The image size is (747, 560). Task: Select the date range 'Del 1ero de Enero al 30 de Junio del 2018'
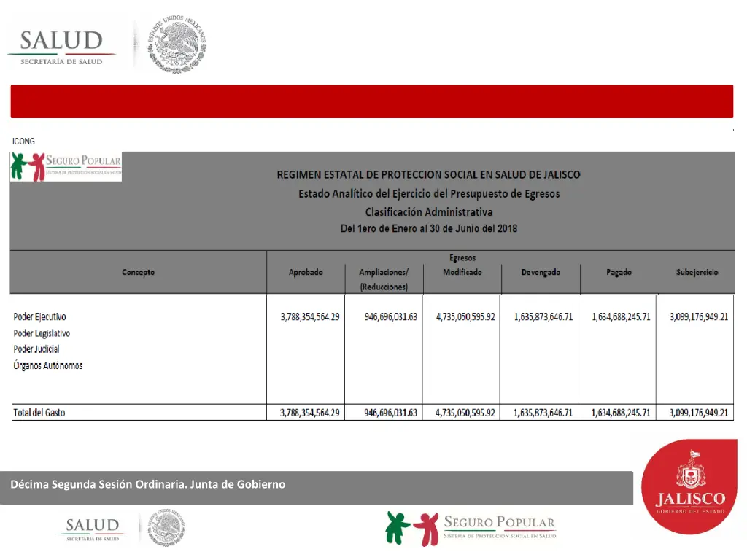click(429, 228)
